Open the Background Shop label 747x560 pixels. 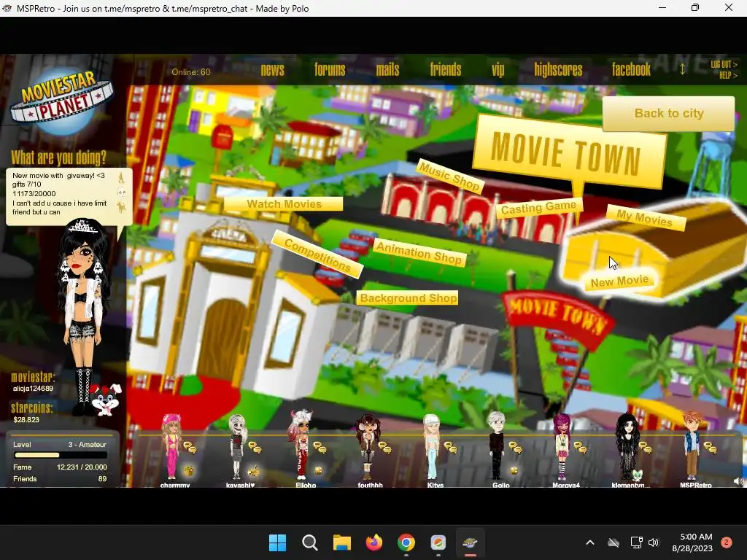pyautogui.click(x=408, y=298)
